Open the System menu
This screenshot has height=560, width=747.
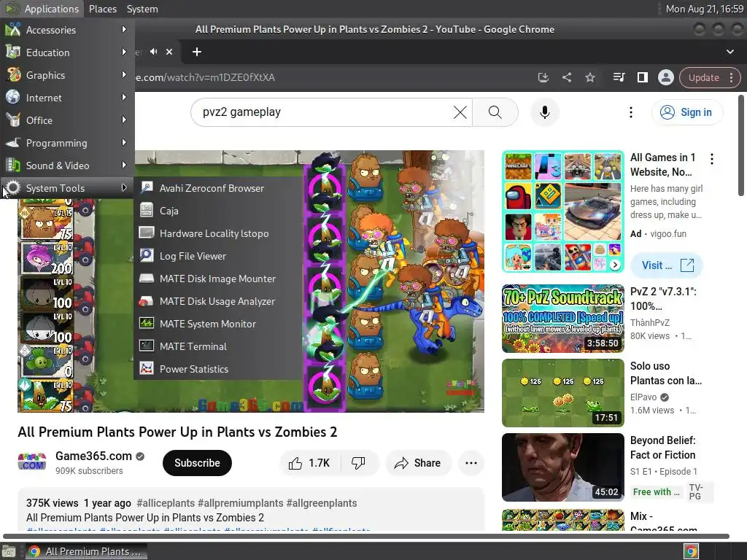pyautogui.click(x=142, y=9)
